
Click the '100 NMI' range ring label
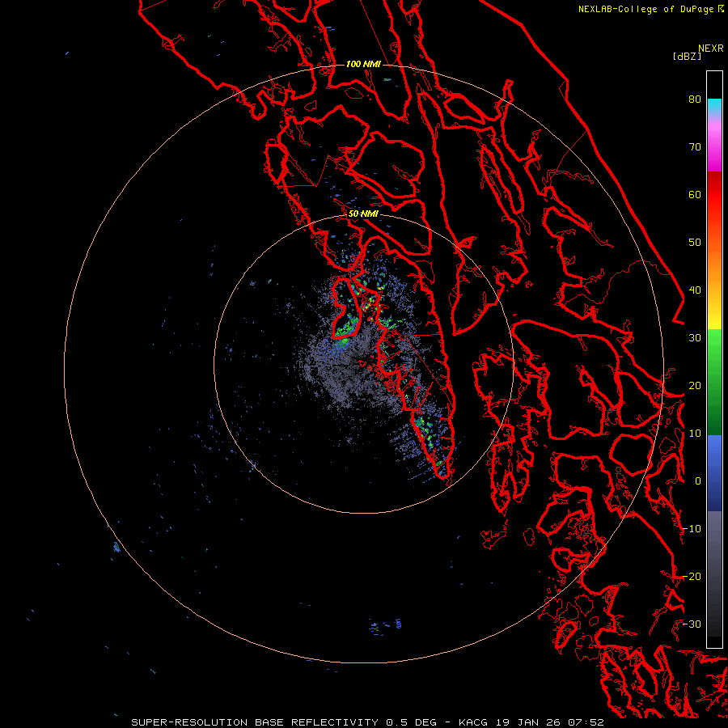pyautogui.click(x=363, y=64)
